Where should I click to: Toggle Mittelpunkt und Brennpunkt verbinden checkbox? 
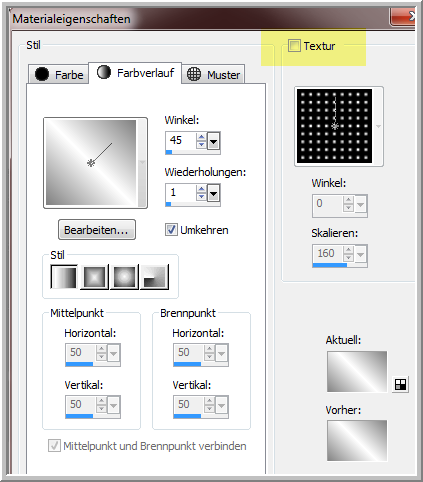(x=54, y=446)
